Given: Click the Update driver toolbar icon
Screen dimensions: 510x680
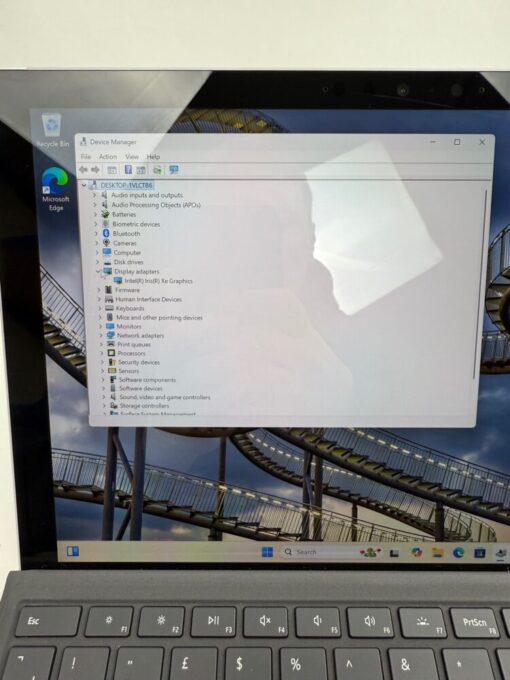Looking at the screenshot, I should coord(157,170).
